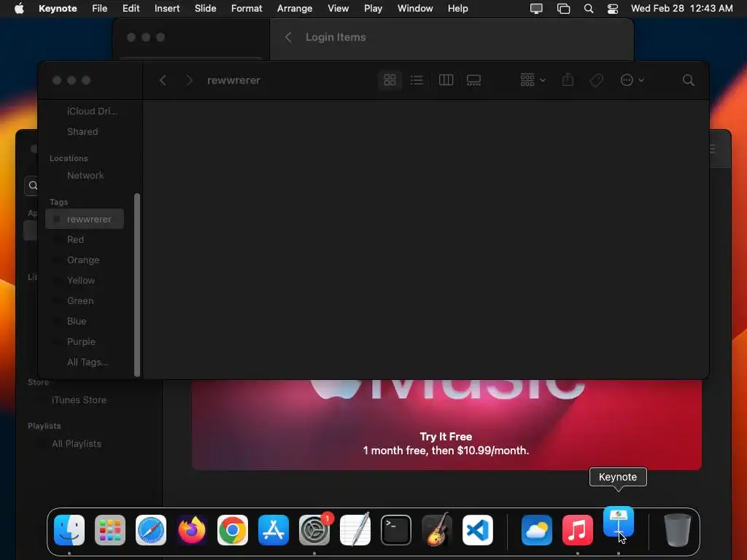This screenshot has height=560, width=747.
Task: Open Firefox from the Dock
Action: point(192,530)
